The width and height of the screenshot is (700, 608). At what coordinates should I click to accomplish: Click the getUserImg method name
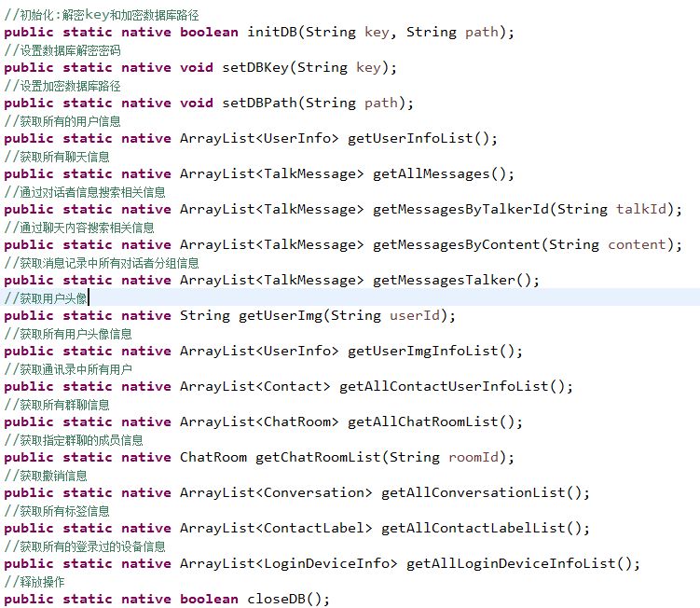click(x=281, y=316)
